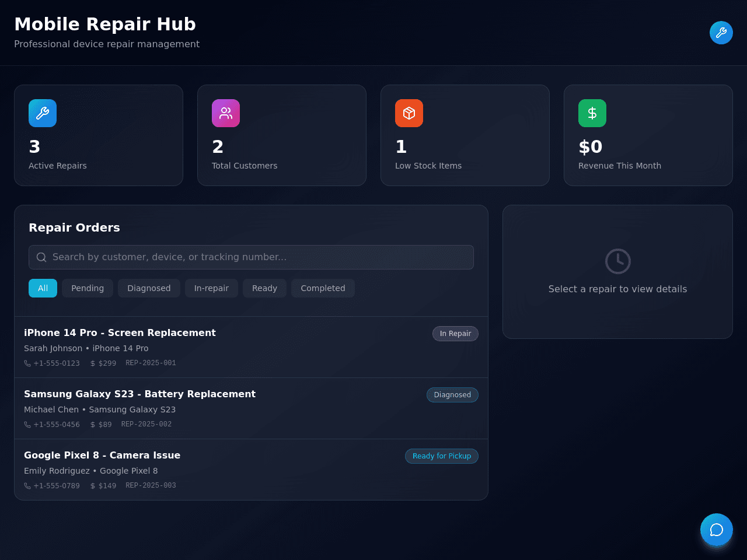The height and width of the screenshot is (560, 747).
Task: Click the $89 price value
Action: point(105,425)
